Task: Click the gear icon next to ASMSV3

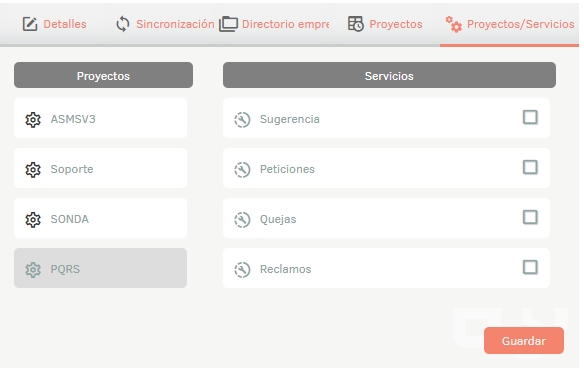Action: 33,120
